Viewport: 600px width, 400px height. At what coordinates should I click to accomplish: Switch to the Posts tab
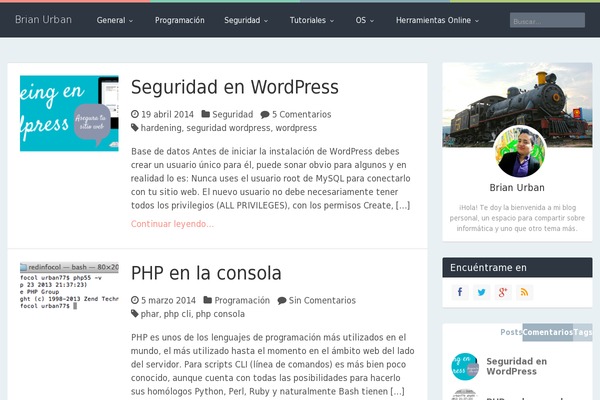point(511,332)
